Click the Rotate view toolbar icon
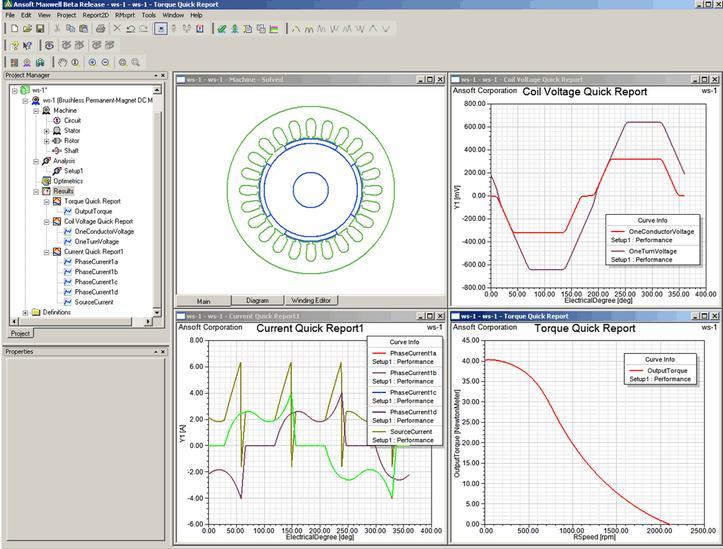The height and width of the screenshot is (549, 723). point(75,62)
